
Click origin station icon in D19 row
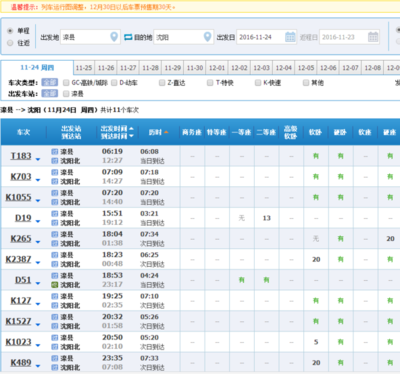[55, 214]
